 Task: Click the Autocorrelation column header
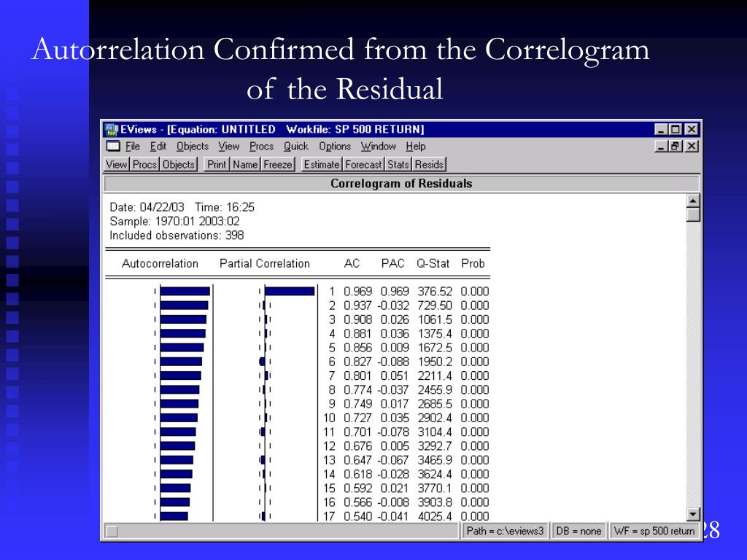[160, 263]
